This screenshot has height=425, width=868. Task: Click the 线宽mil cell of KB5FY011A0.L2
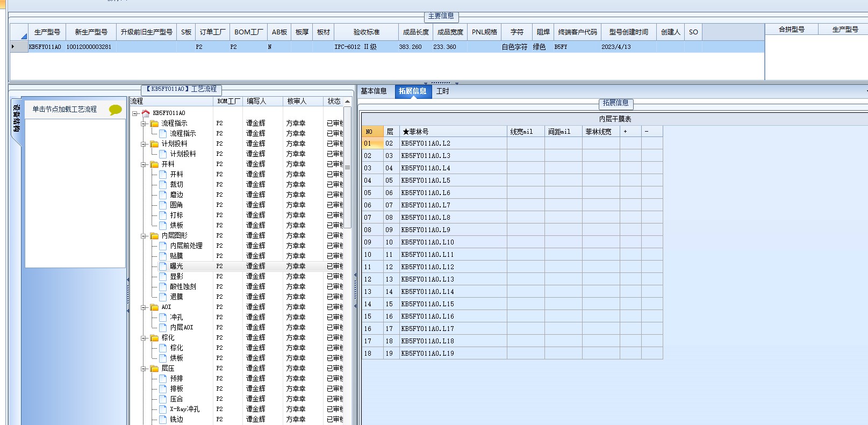(526, 143)
